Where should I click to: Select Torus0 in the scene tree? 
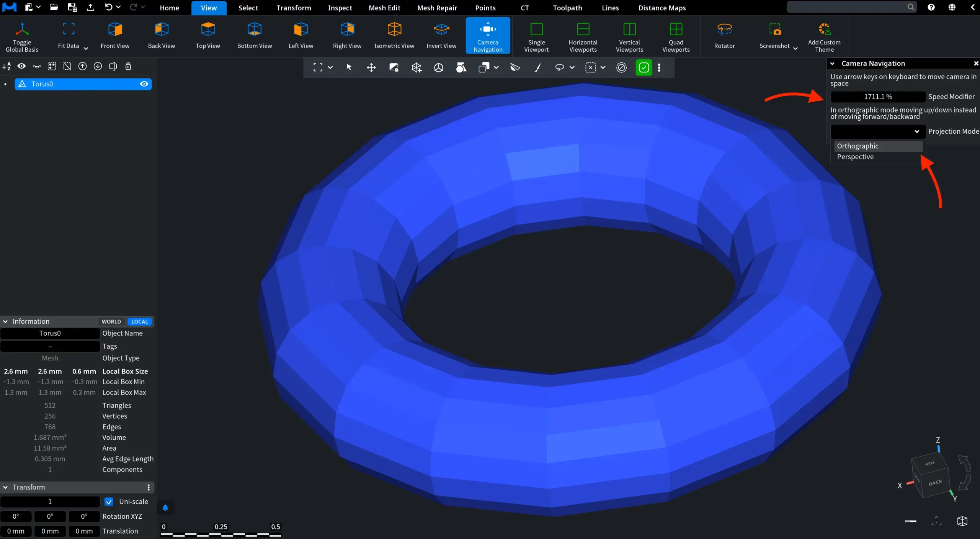[x=83, y=84]
